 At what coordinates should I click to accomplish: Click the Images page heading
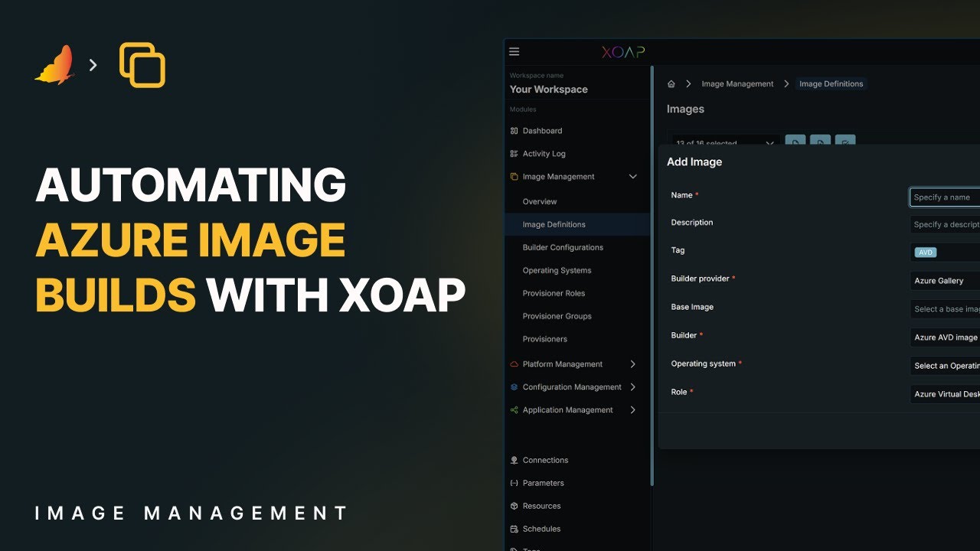(685, 109)
